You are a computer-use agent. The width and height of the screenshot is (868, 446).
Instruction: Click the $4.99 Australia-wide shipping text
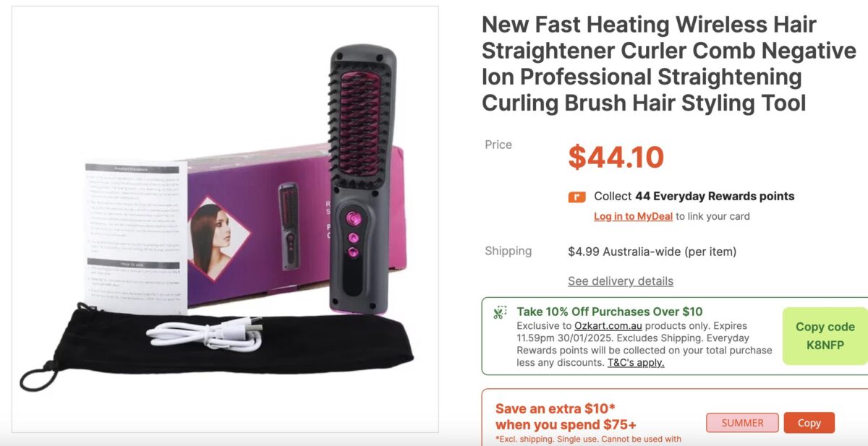click(652, 252)
